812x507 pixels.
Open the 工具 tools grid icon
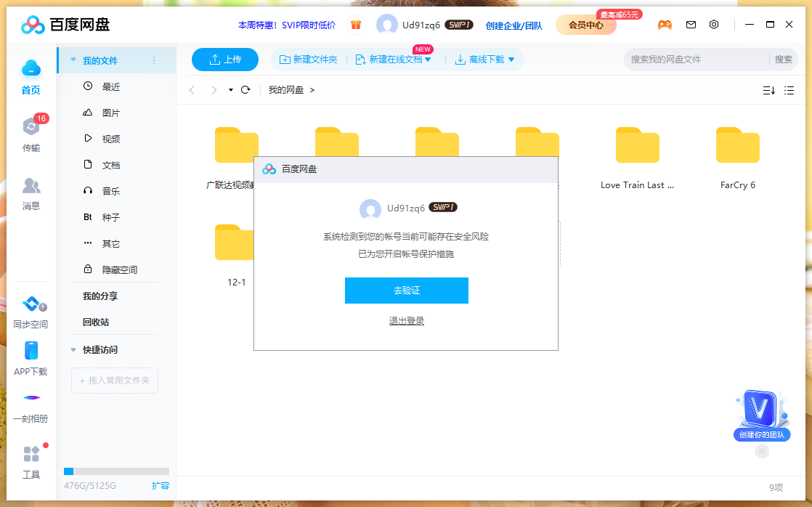(x=31, y=454)
